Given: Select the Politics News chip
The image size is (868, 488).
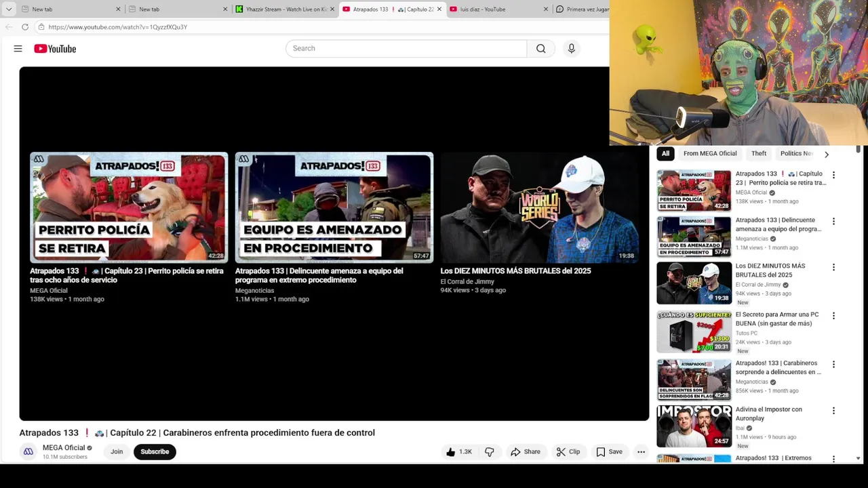Looking at the screenshot, I should (x=797, y=154).
